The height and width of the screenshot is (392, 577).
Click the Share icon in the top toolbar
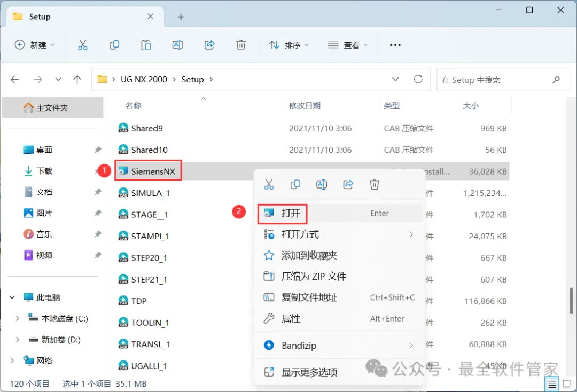coord(209,45)
